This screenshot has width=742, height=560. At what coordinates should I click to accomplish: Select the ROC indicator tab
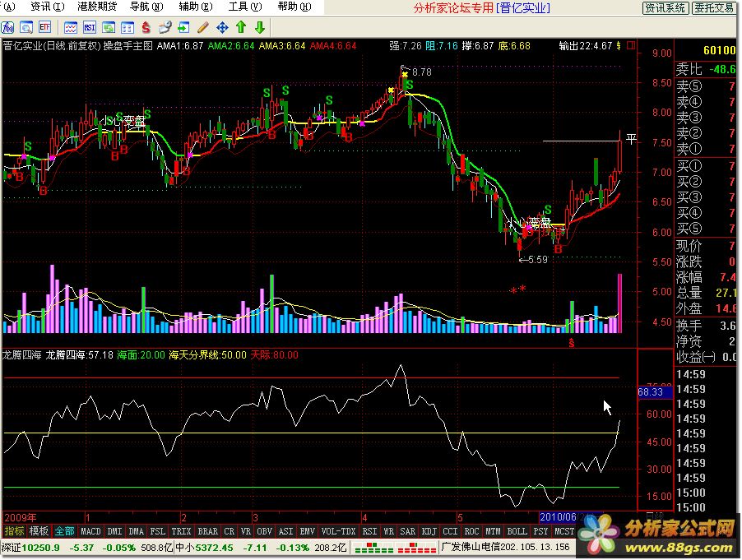(472, 531)
